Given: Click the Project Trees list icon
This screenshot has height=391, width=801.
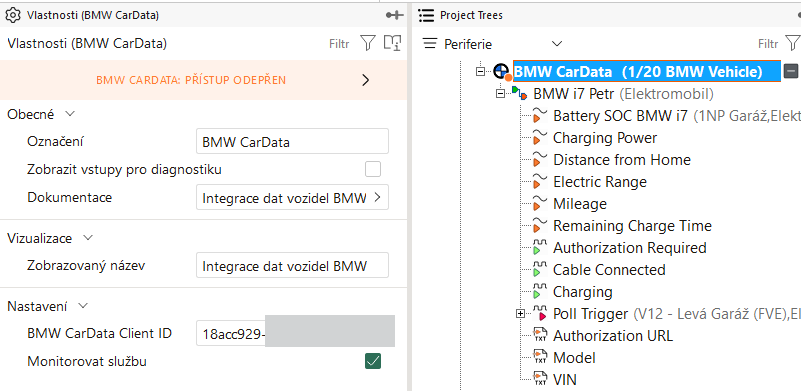Looking at the screenshot, I should click(x=426, y=15).
